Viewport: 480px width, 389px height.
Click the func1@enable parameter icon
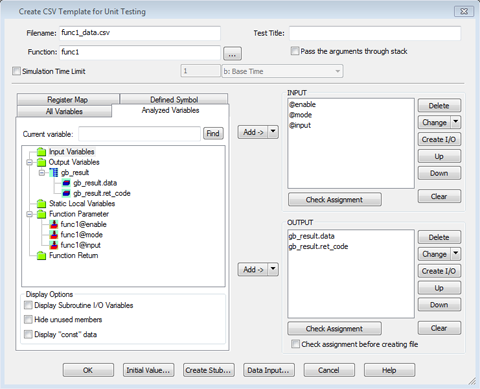(x=54, y=224)
